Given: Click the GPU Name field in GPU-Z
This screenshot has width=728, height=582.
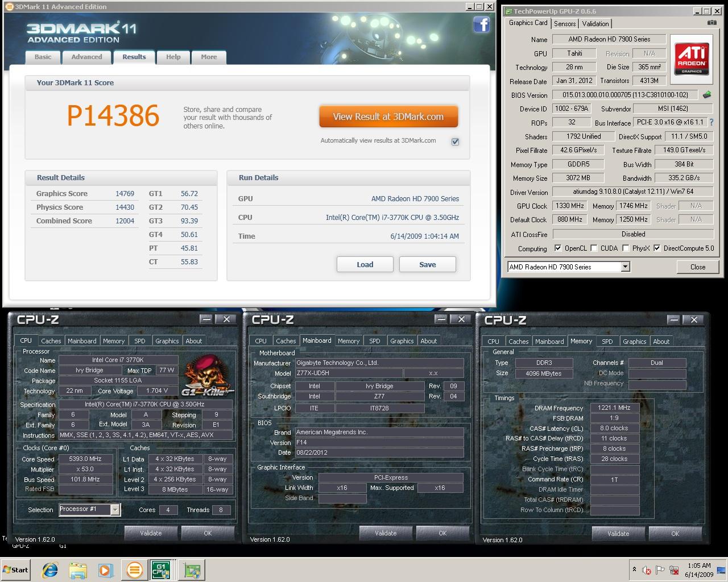Looking at the screenshot, I should [x=609, y=39].
